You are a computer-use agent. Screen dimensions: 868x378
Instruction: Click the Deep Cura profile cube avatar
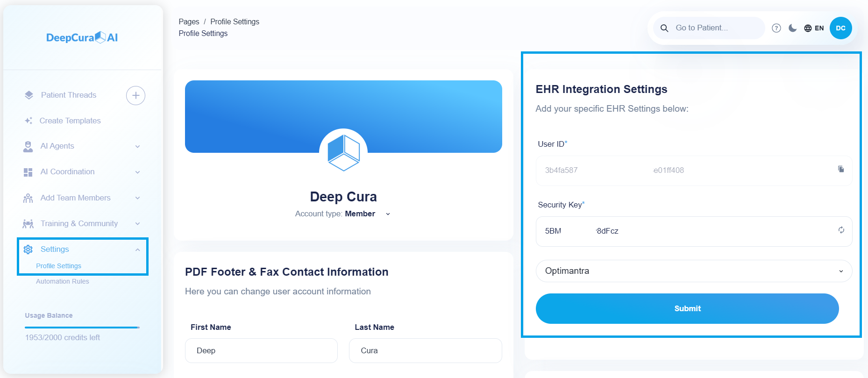[343, 152]
